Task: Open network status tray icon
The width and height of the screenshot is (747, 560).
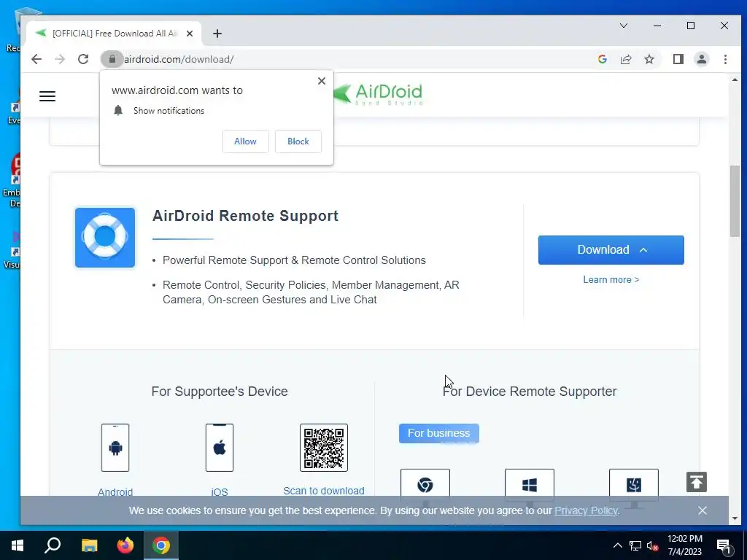Action: [635, 545]
